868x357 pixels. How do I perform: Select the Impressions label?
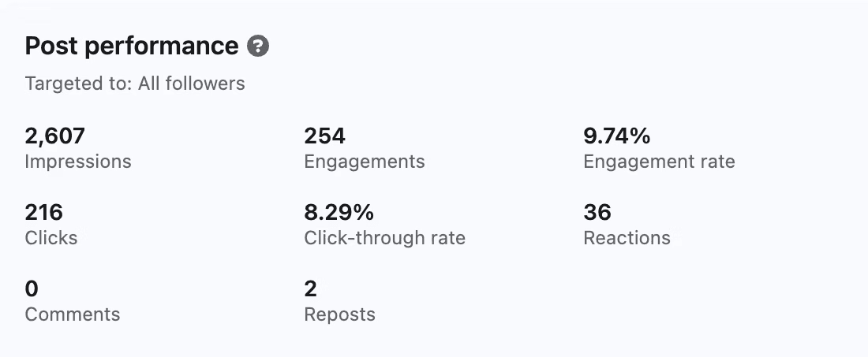click(x=78, y=162)
